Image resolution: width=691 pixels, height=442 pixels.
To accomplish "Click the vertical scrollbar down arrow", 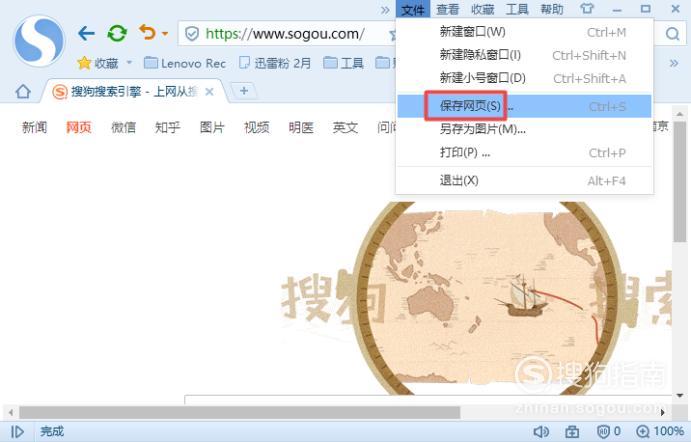I will pyautogui.click(x=680, y=395).
